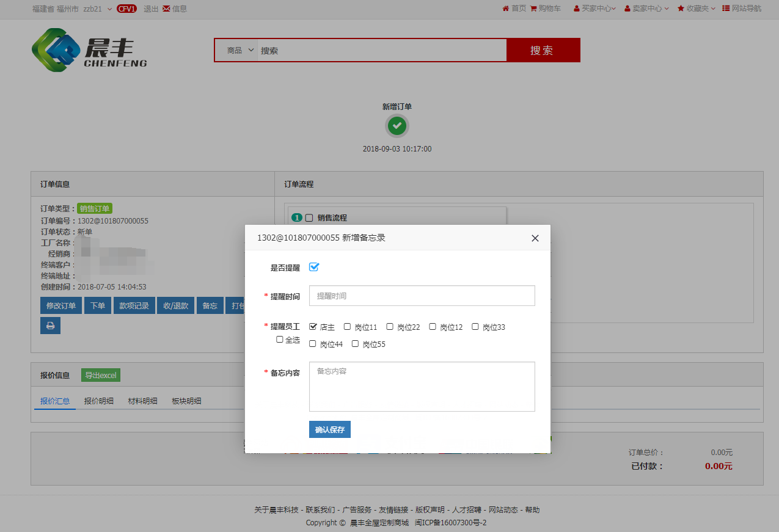
Task: Switch to the 报价明细 tab
Action: (x=98, y=401)
